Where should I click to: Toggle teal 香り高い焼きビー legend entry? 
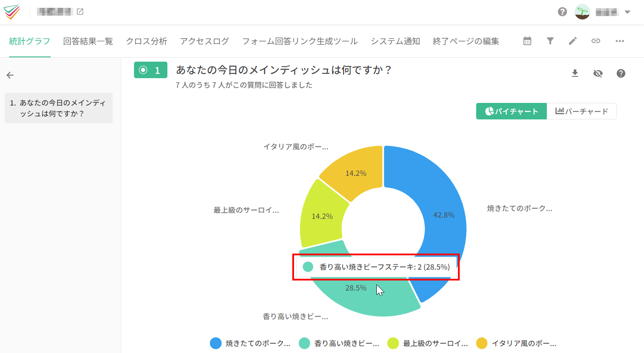[339, 343]
